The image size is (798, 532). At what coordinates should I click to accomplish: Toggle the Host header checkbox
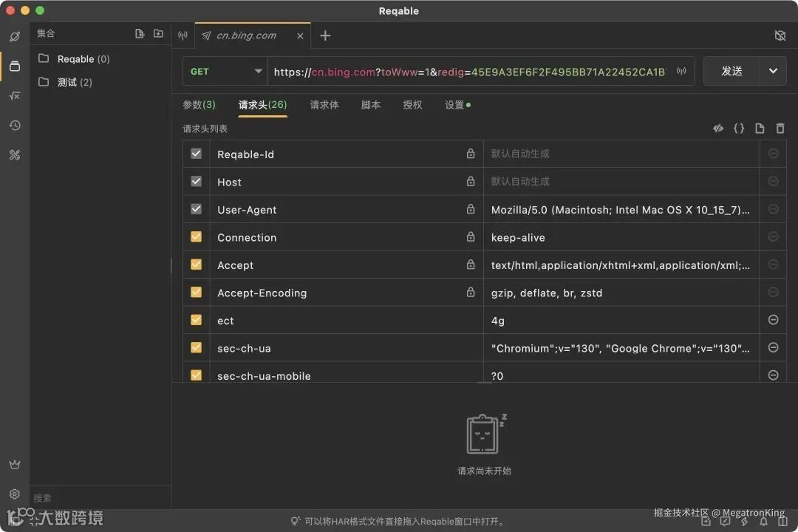[196, 181]
